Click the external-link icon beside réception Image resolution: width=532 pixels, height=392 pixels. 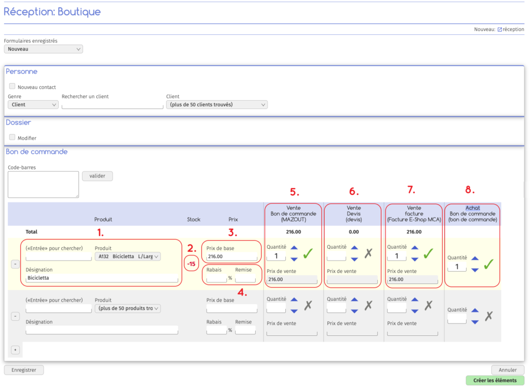pyautogui.click(x=500, y=30)
